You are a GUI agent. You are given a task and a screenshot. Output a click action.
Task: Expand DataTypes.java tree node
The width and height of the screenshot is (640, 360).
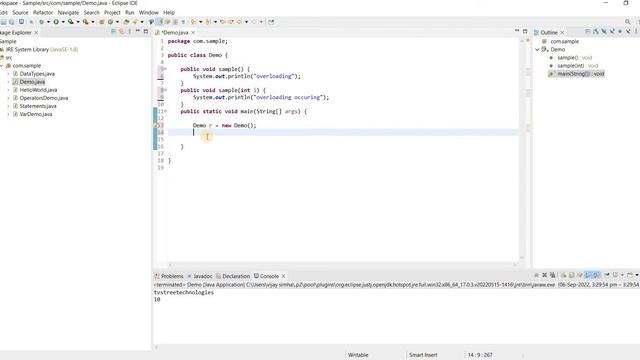pos(9,74)
